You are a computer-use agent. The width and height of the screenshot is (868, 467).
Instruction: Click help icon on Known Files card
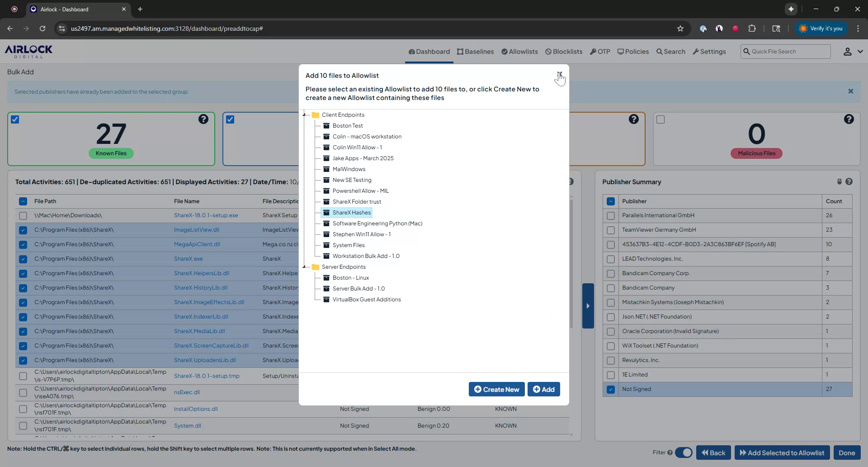(203, 119)
